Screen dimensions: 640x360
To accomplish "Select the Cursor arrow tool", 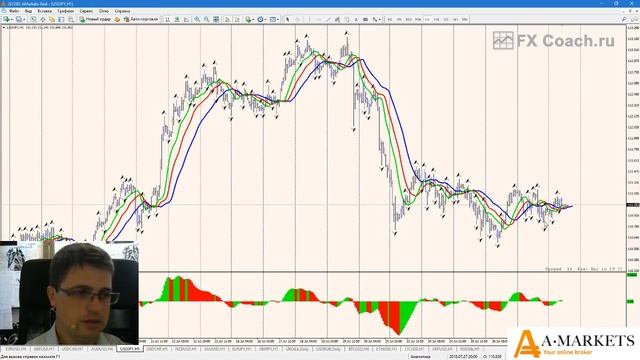I will click(x=288, y=19).
